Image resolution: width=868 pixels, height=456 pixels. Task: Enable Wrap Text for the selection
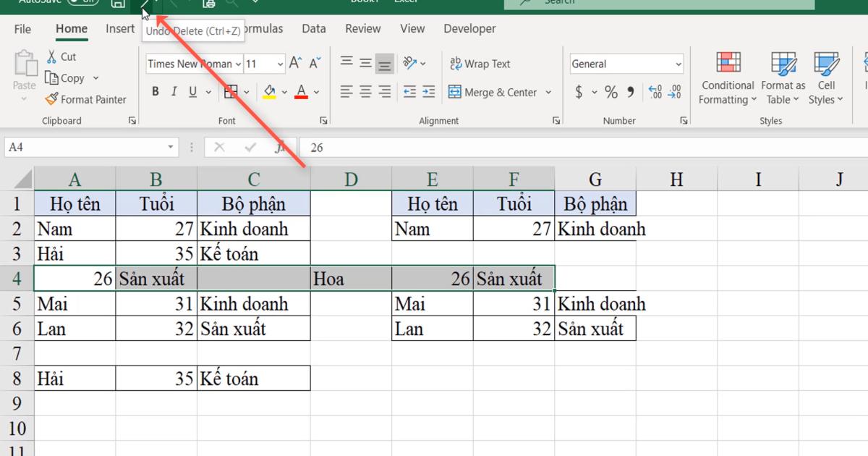pos(480,64)
